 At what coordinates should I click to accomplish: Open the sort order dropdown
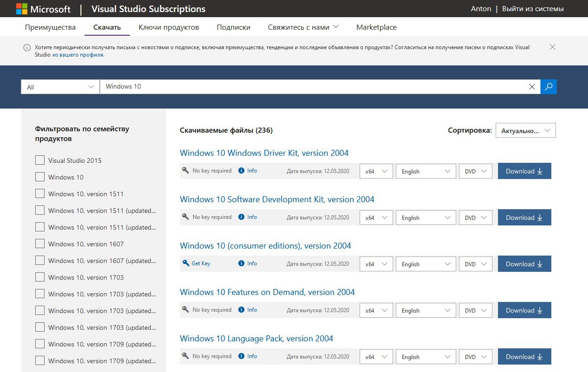tap(526, 131)
